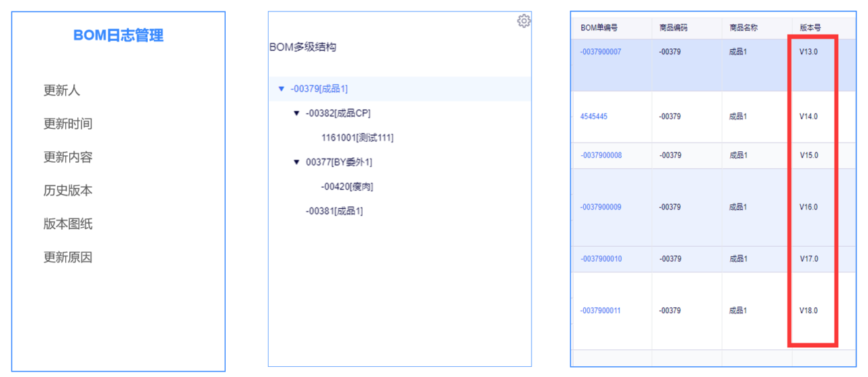868x377 pixels.
Task: Click the 版本号 column header
Action: [x=810, y=28]
